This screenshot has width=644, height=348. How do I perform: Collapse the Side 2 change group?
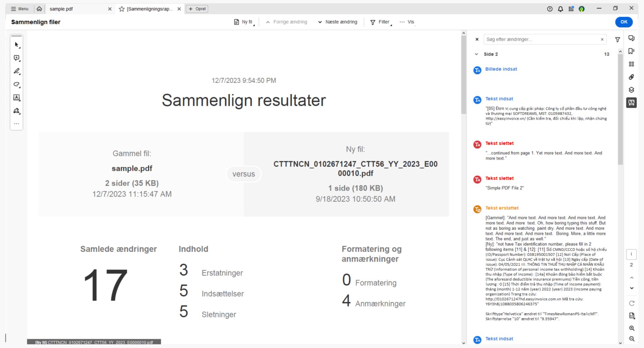(476, 54)
